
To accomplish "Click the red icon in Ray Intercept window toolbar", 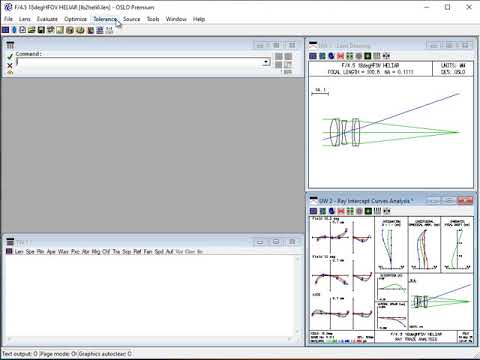I will coord(341,211).
